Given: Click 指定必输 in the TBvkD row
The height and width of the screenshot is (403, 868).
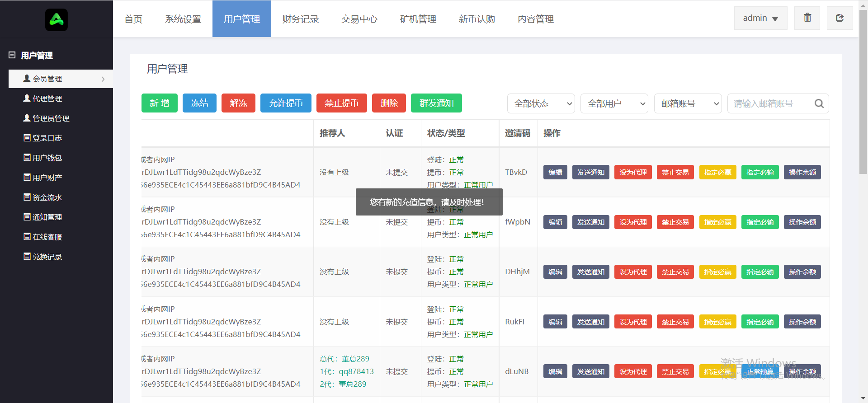Looking at the screenshot, I should coord(760,172).
